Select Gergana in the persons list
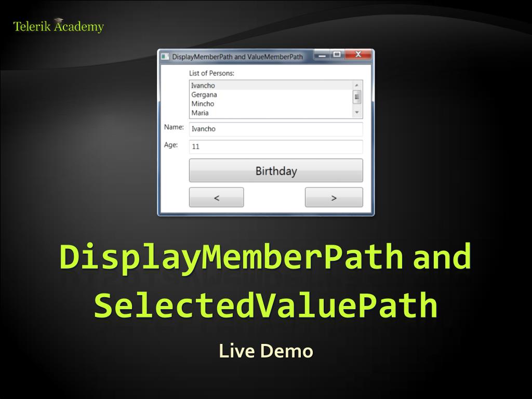 point(271,95)
